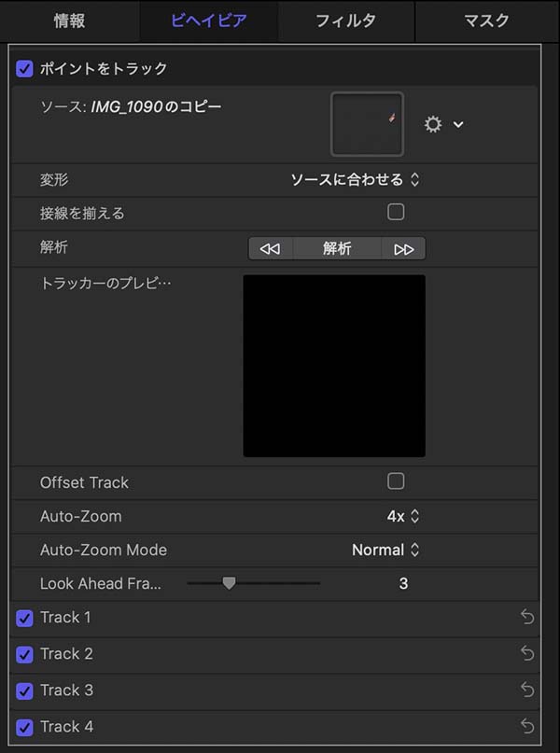Open the 変形 ソースに合わせる dropdown
Viewport: 560px width, 753px height.
(355, 179)
